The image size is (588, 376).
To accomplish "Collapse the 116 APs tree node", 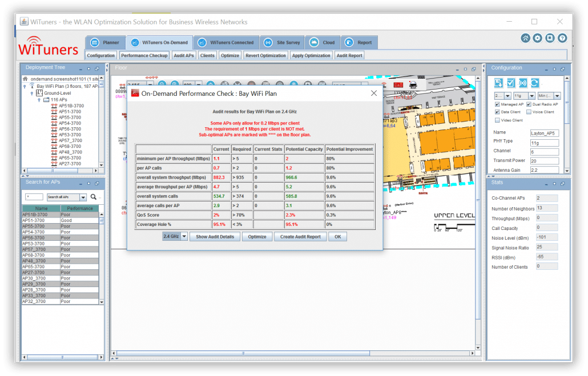I will coord(39,100).
